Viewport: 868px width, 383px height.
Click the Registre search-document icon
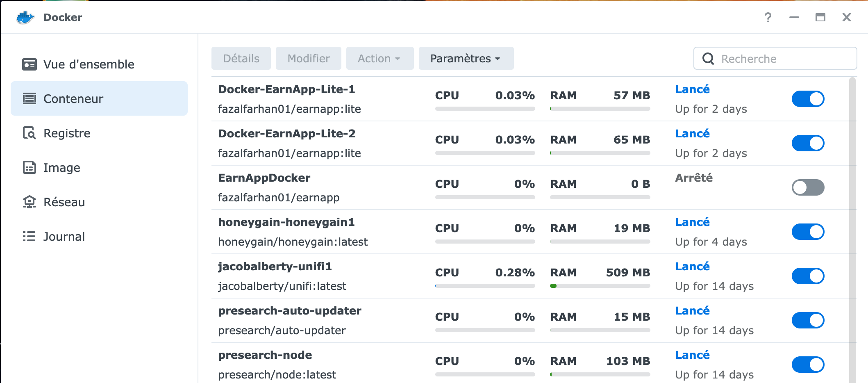point(29,133)
